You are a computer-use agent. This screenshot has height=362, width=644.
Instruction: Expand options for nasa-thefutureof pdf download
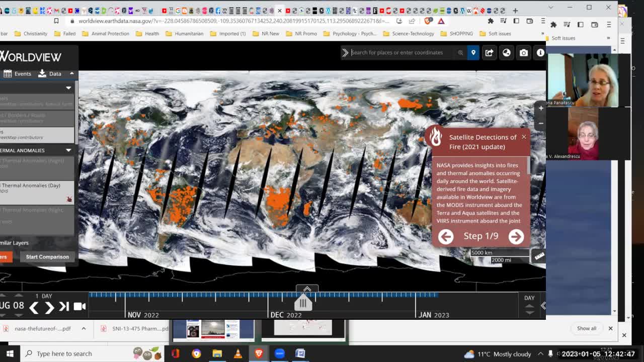pyautogui.click(x=84, y=329)
